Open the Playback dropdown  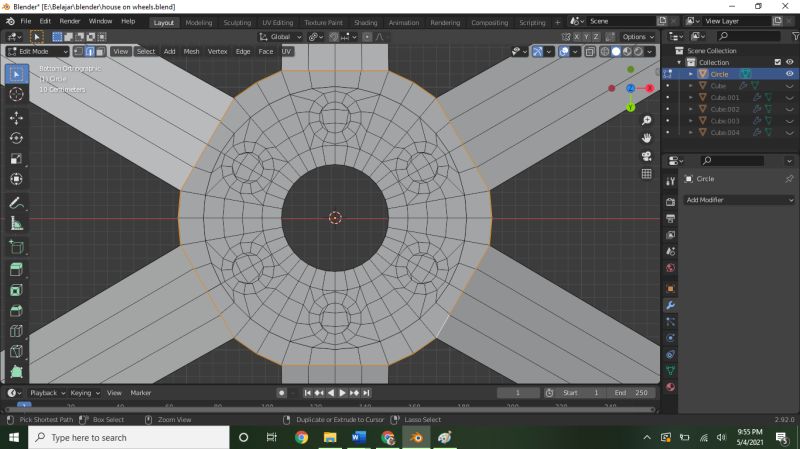(x=47, y=393)
